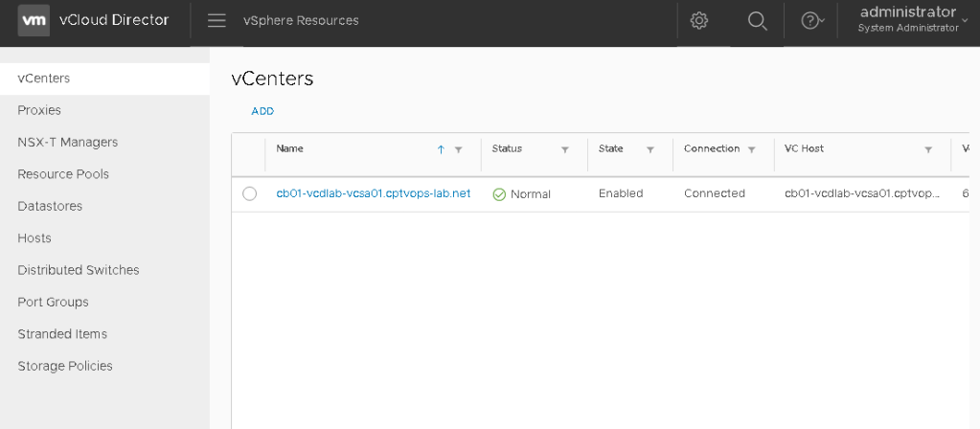Open the Proxies section
Screen dimensions: 980x429
click(x=39, y=110)
